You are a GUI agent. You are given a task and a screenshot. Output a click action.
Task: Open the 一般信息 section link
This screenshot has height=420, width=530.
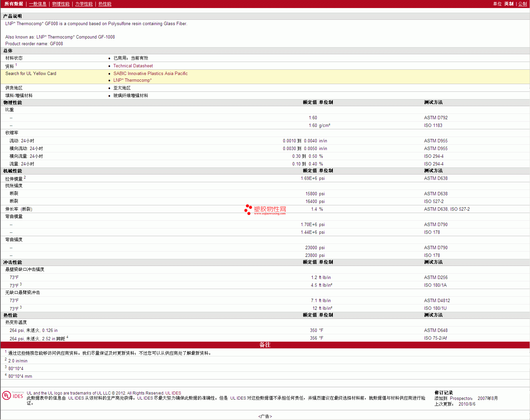(x=38, y=4)
